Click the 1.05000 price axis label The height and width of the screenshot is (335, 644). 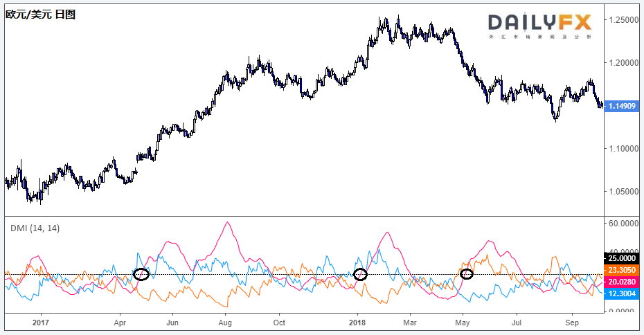click(x=622, y=192)
